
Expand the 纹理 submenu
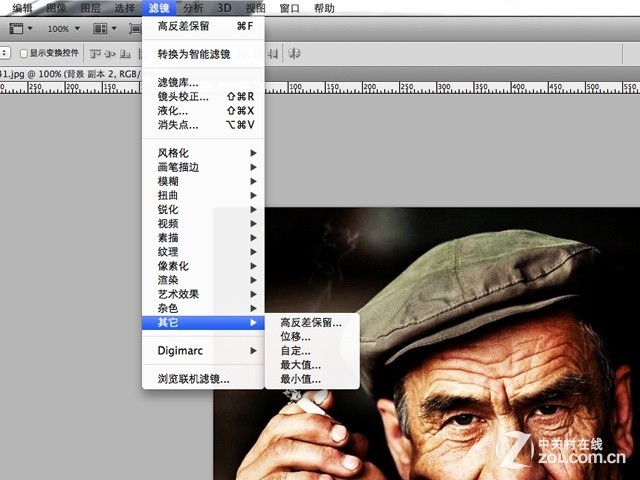coord(203,252)
